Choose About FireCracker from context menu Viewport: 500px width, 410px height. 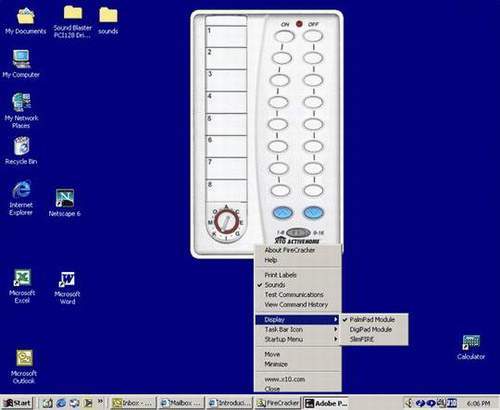[290, 250]
